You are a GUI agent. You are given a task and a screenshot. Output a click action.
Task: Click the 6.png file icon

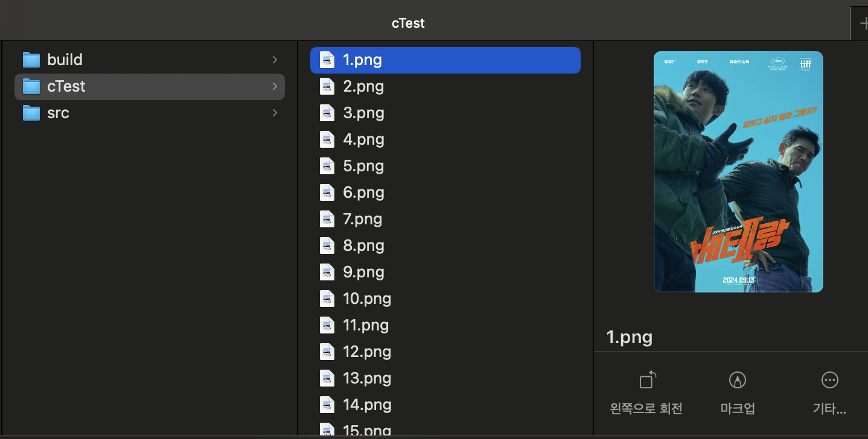(x=327, y=192)
